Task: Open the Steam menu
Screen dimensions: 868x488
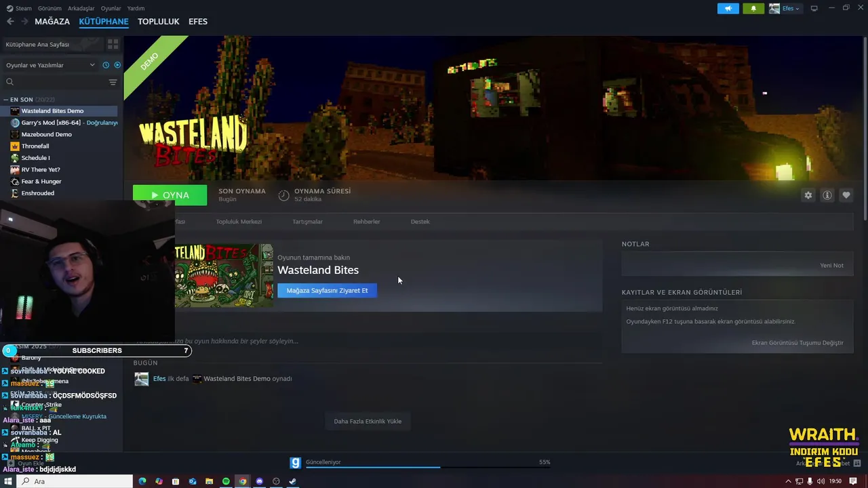Action: click(x=19, y=8)
